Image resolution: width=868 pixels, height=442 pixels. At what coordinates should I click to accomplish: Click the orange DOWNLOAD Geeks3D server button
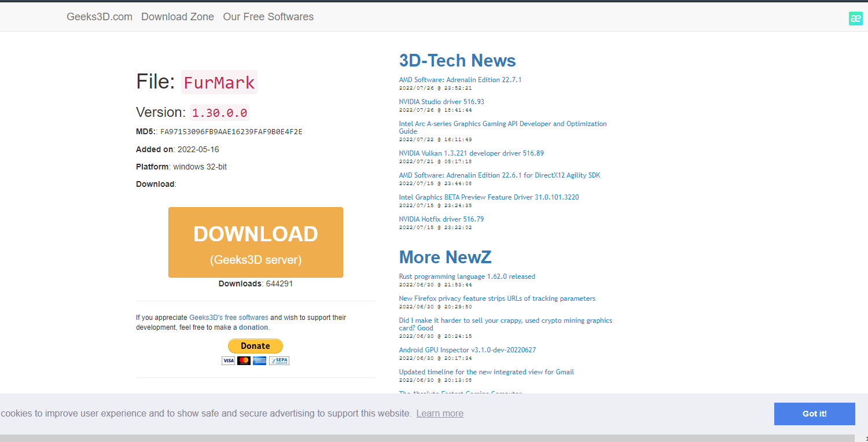click(x=256, y=242)
